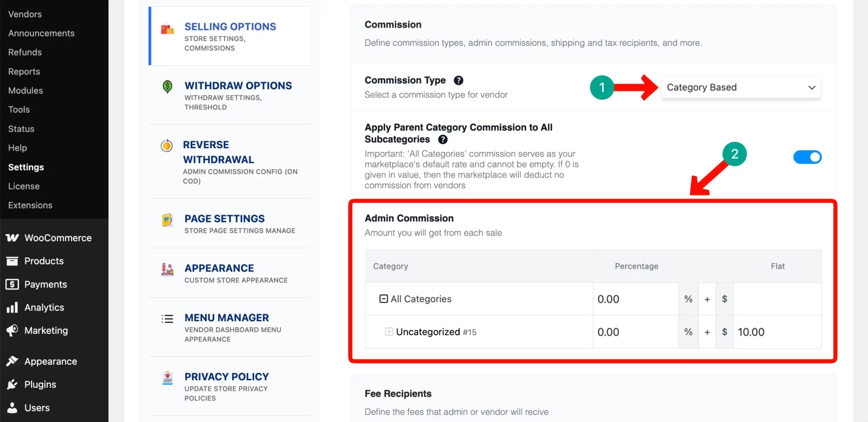Open Announcements submenu item
The image size is (868, 422).
[41, 33]
